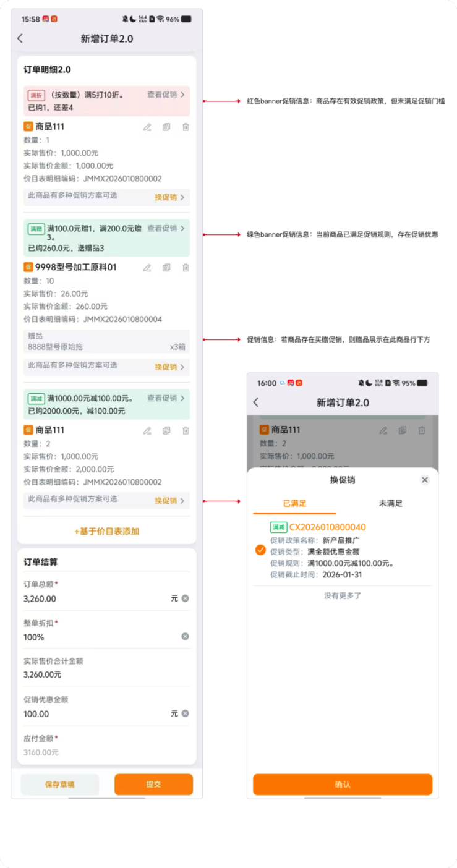The height and width of the screenshot is (868, 457).
Task: Clear the 整单折扣 field value
Action: point(185,637)
